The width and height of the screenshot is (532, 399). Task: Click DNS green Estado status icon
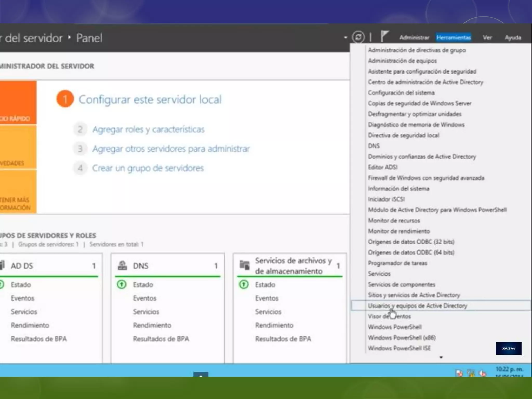click(x=122, y=284)
